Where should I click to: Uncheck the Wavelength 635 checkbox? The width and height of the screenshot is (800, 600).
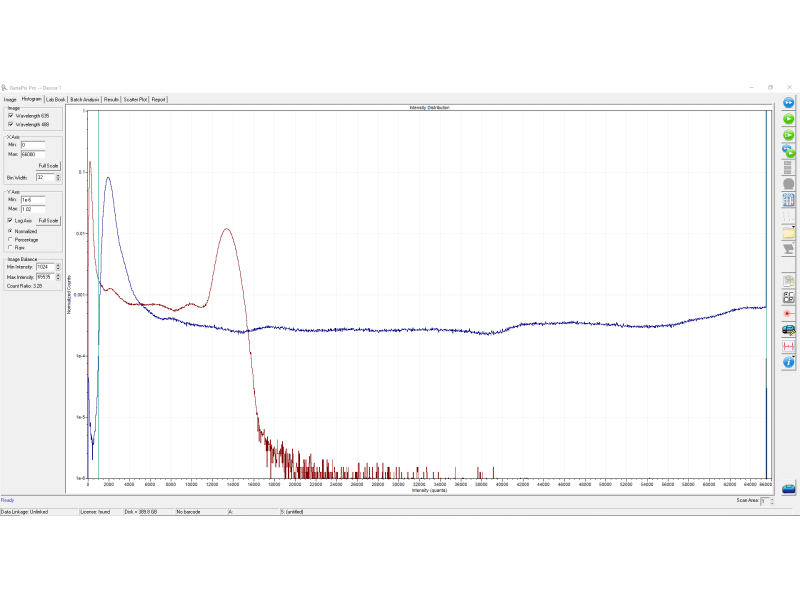[x=10, y=116]
